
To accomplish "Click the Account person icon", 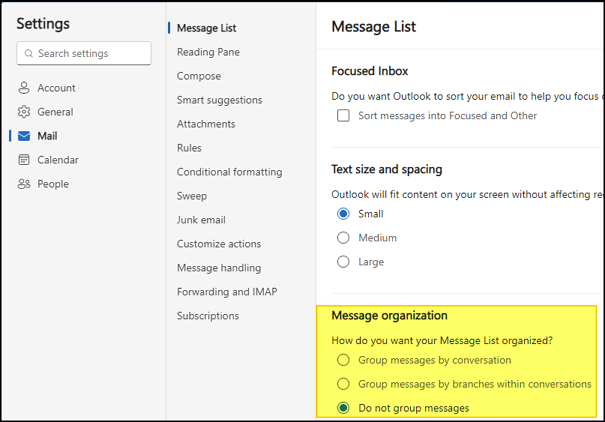I will click(x=24, y=88).
